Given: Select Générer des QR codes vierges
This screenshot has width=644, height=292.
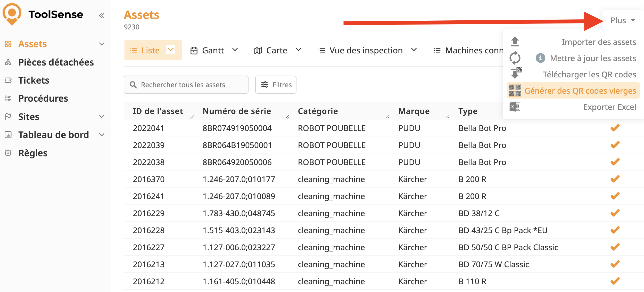Looking at the screenshot, I should [580, 91].
